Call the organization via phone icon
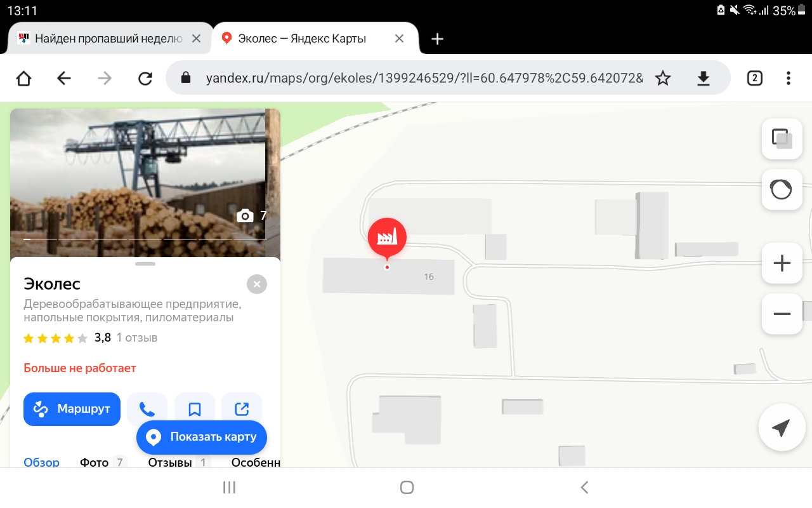The width and height of the screenshot is (812, 508). click(x=147, y=409)
